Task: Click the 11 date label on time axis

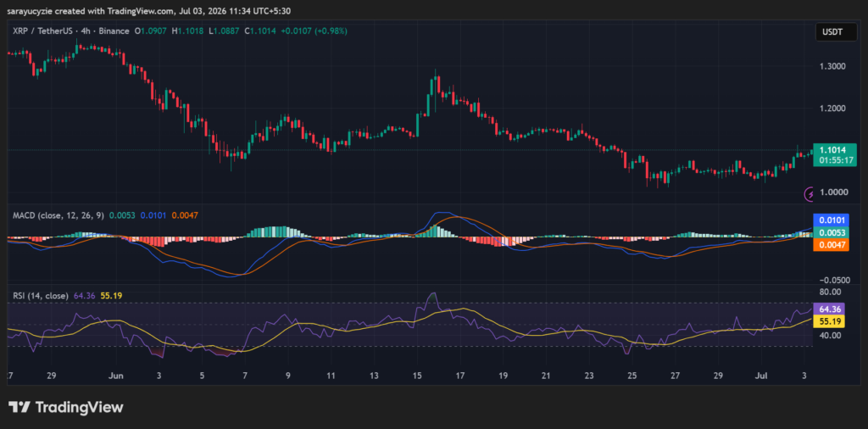Action: tap(331, 376)
